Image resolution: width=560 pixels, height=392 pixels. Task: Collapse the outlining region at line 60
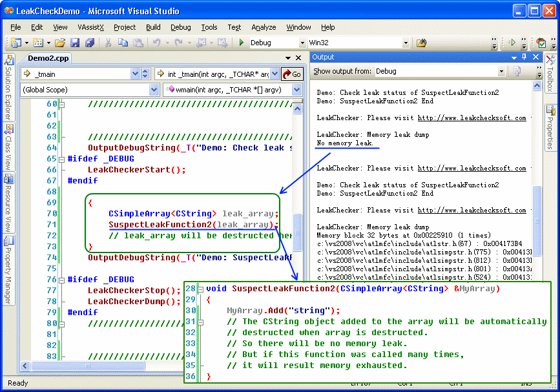pos(63,104)
